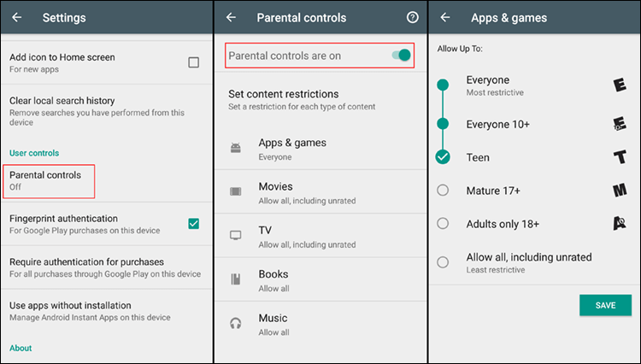This screenshot has height=364, width=641.
Task: Tap the Most restrictive subtitle
Action: click(x=495, y=93)
